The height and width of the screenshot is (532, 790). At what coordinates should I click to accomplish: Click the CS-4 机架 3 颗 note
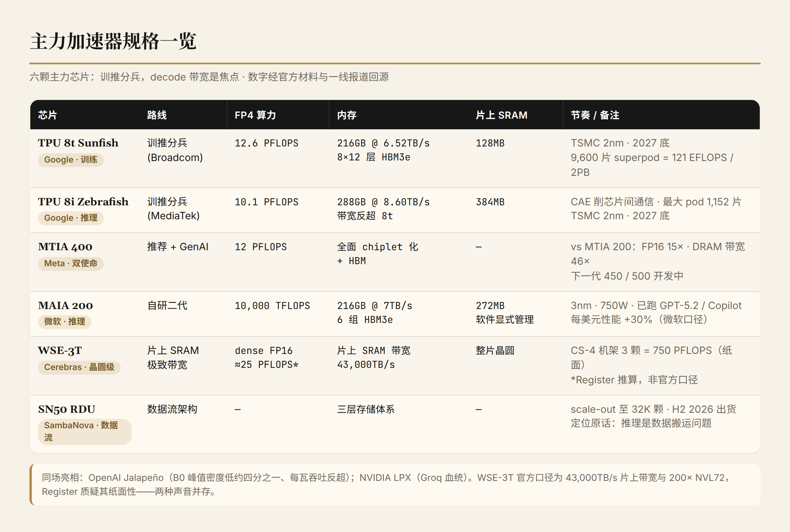click(651, 365)
